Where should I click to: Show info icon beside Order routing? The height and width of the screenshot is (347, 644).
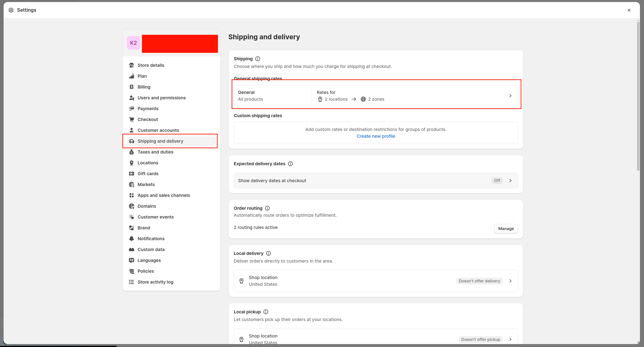267,208
